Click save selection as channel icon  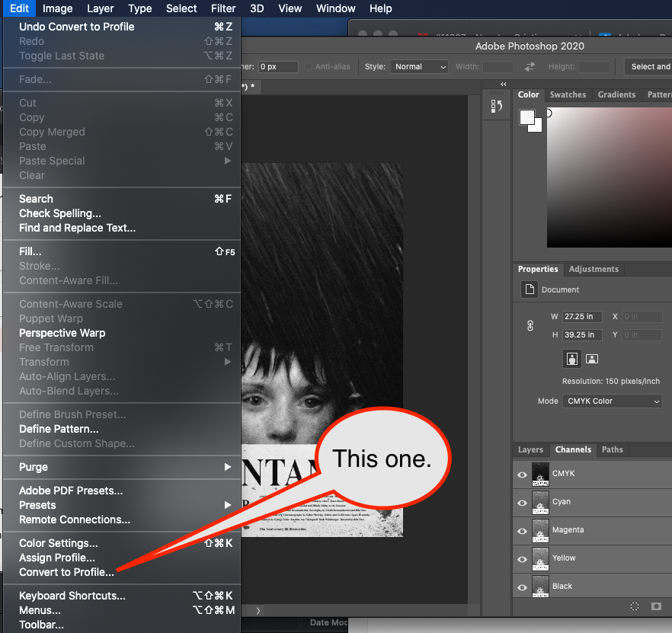[656, 606]
